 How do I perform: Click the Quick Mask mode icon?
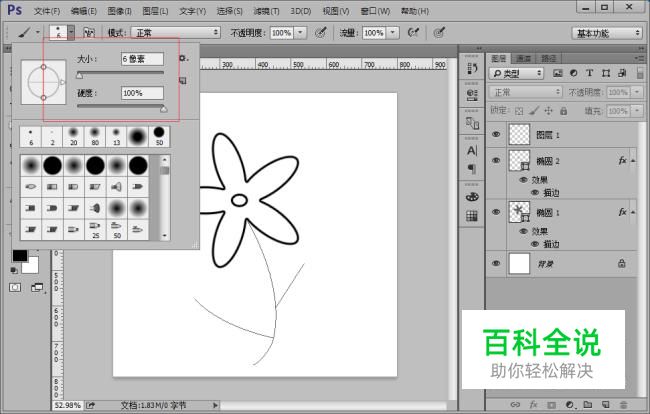coord(16,287)
